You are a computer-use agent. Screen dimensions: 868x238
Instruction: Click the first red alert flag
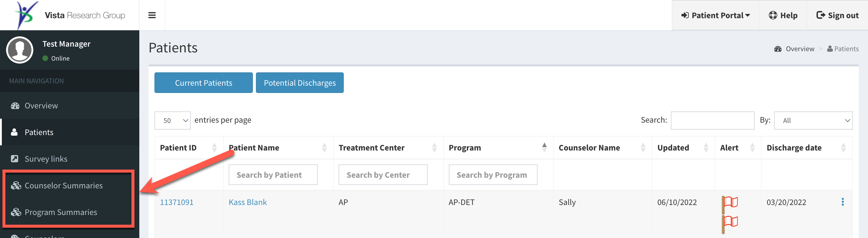[730, 203]
